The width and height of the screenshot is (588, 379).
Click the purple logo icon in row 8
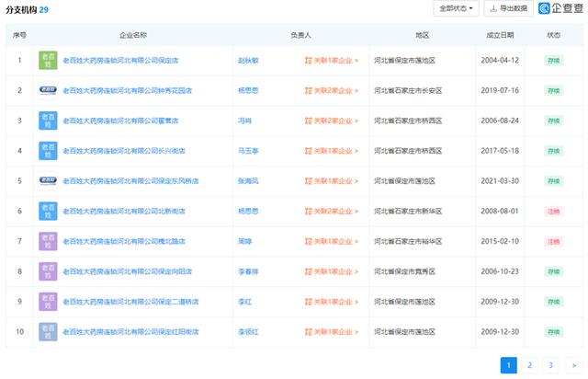(x=48, y=271)
